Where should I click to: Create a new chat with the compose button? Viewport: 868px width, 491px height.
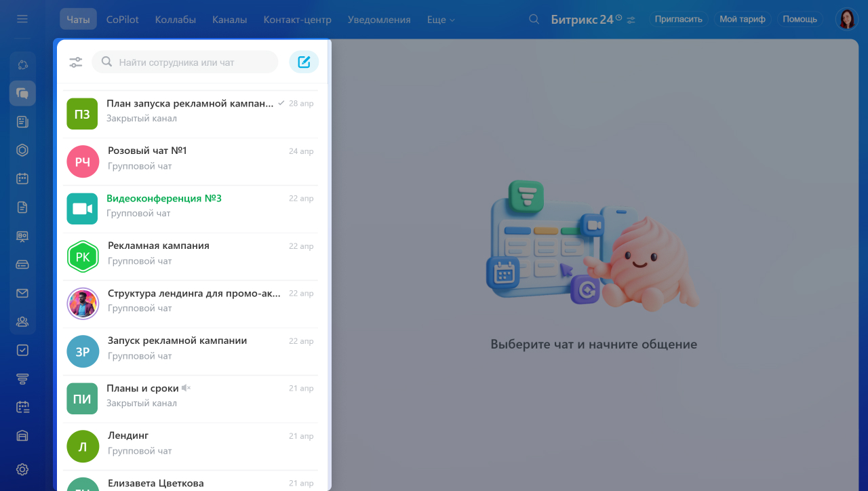click(x=304, y=62)
